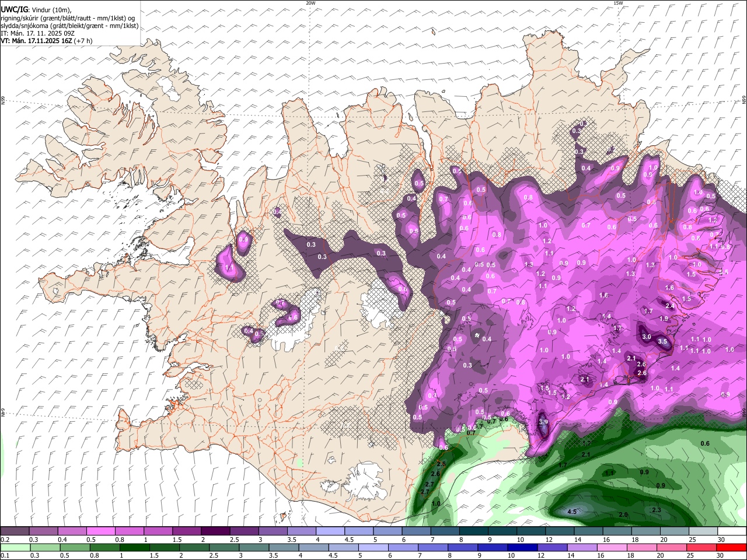Click the 'IT: Mán. 17. 11. 2025 09Z' line

pos(37,33)
